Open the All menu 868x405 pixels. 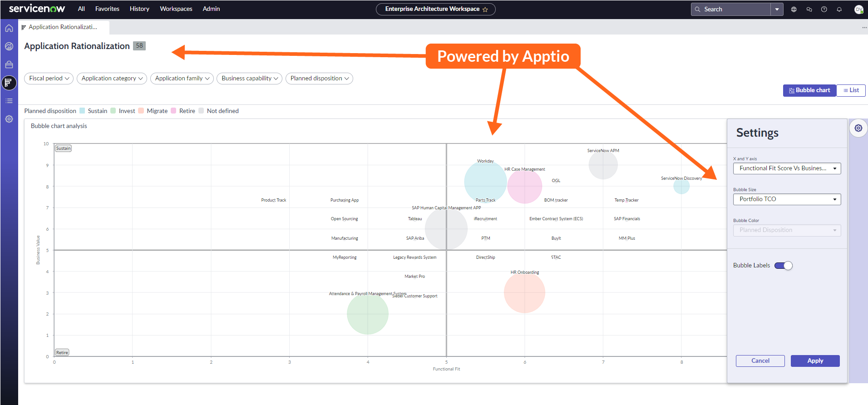pos(81,9)
